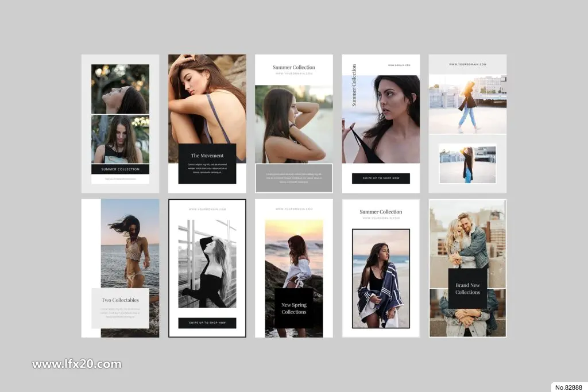Open the "WWW.DOMAIN.COM" link

click(x=399, y=65)
